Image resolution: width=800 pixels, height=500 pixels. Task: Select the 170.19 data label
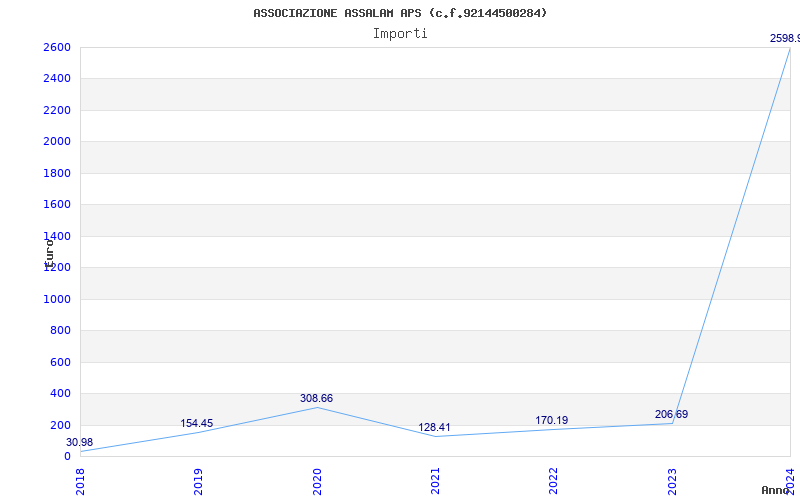[552, 420]
